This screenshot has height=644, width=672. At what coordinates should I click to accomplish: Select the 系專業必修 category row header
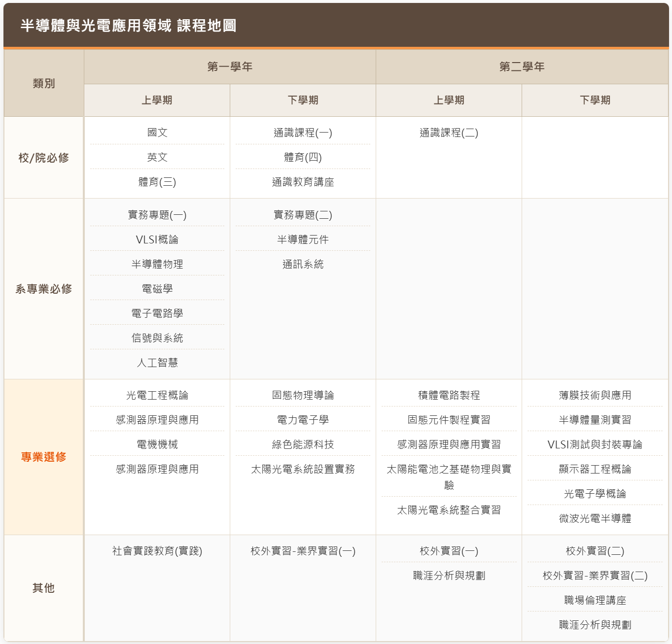(43, 289)
